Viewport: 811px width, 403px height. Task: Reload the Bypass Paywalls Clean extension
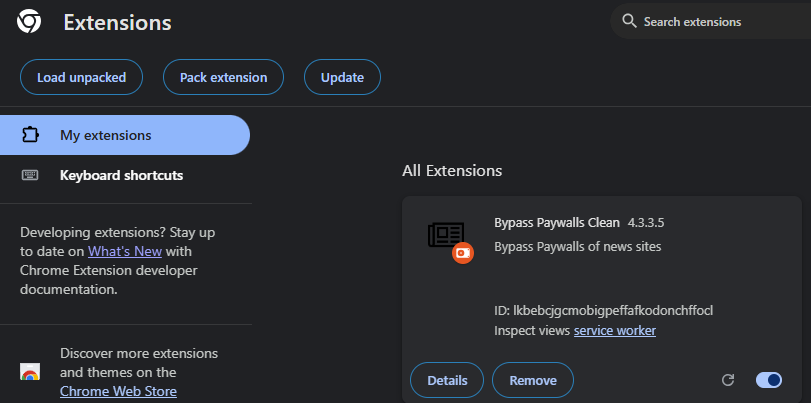pyautogui.click(x=728, y=380)
